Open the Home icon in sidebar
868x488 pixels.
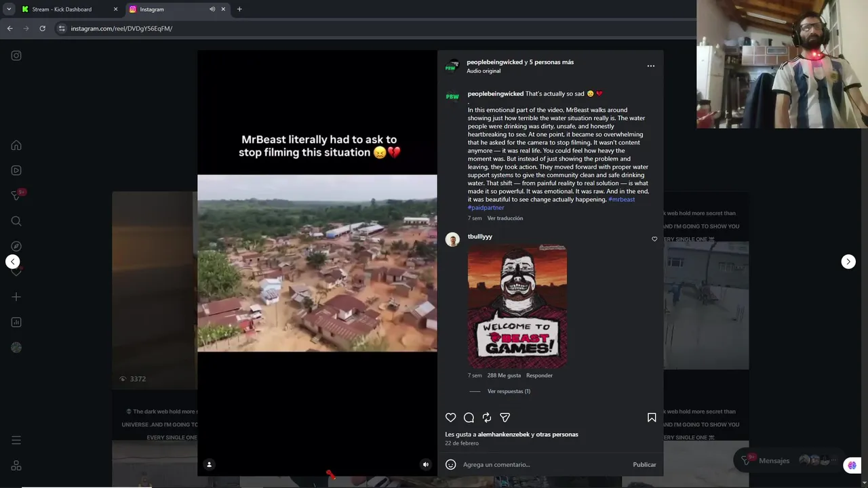coord(16,145)
